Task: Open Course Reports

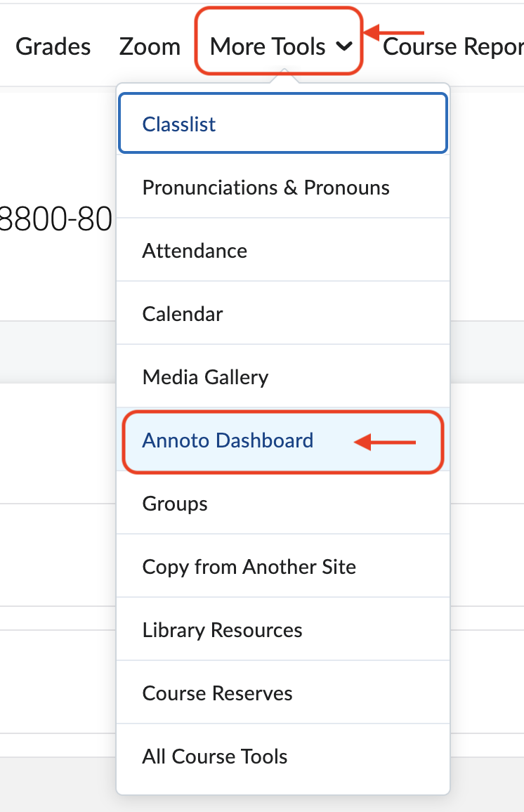Action: [457, 46]
